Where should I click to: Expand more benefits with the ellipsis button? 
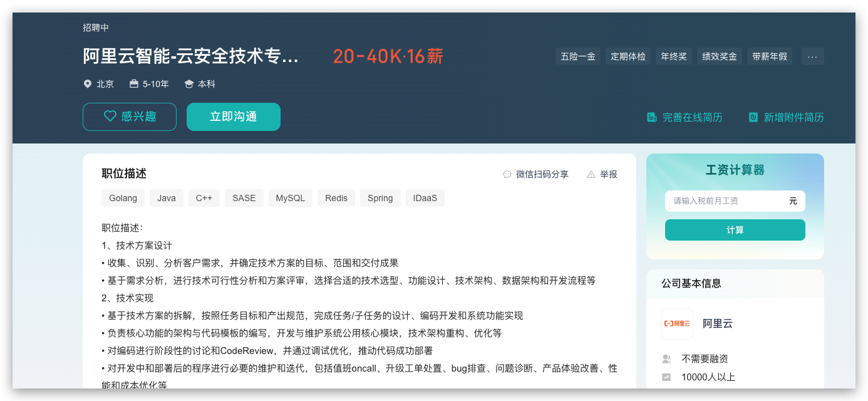(813, 56)
